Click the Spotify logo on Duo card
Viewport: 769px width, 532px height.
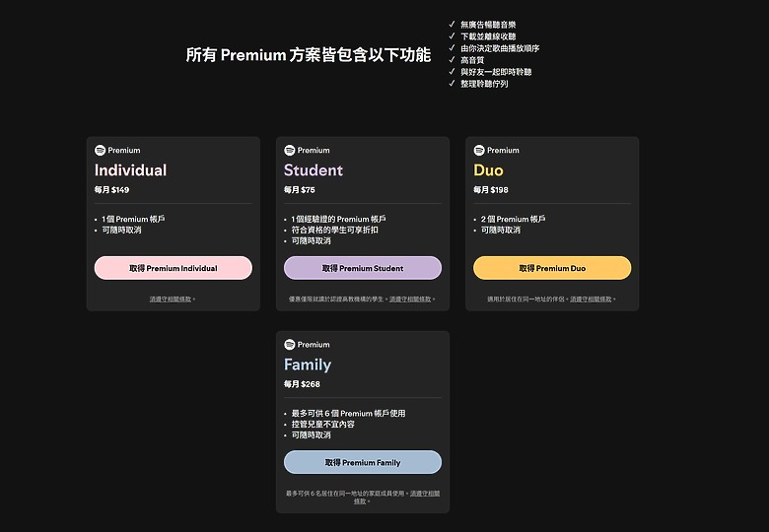479,150
